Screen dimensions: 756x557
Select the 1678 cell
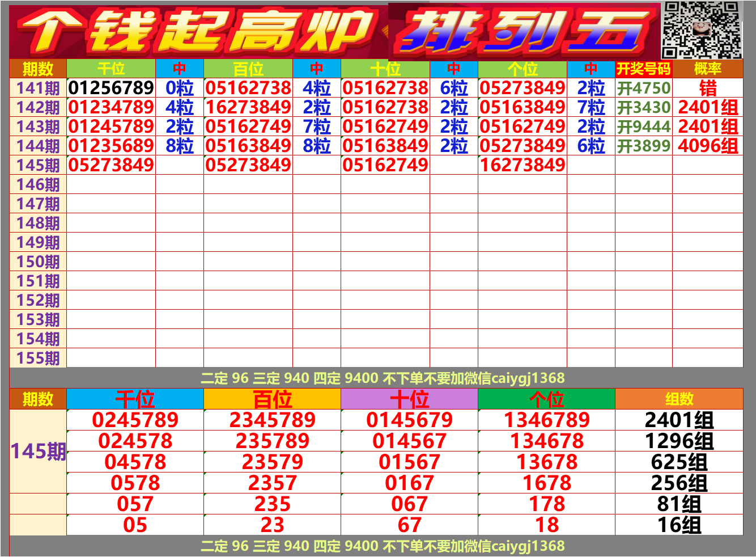pos(547,483)
